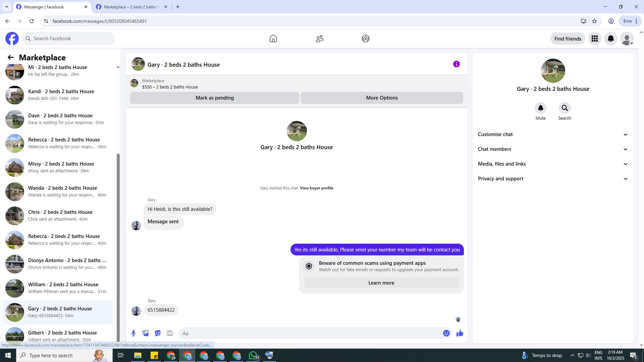Open the View buyer profile link
The image size is (644, 362).
click(x=316, y=188)
